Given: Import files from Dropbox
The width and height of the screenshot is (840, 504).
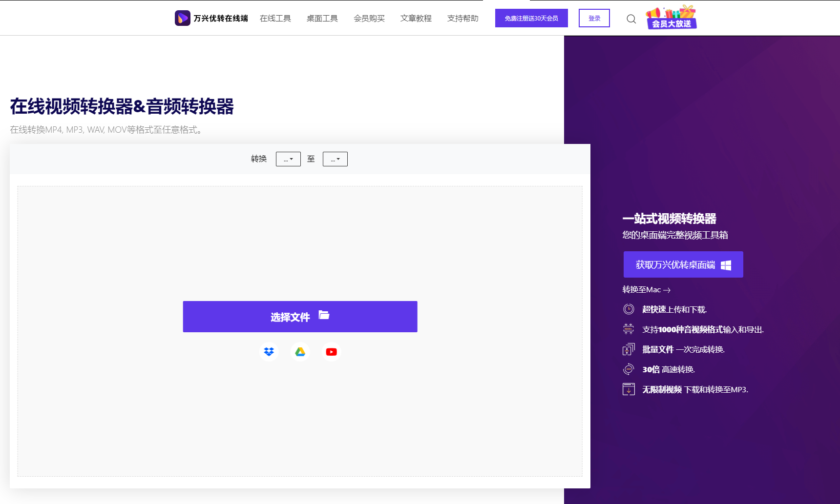Looking at the screenshot, I should 269,351.
